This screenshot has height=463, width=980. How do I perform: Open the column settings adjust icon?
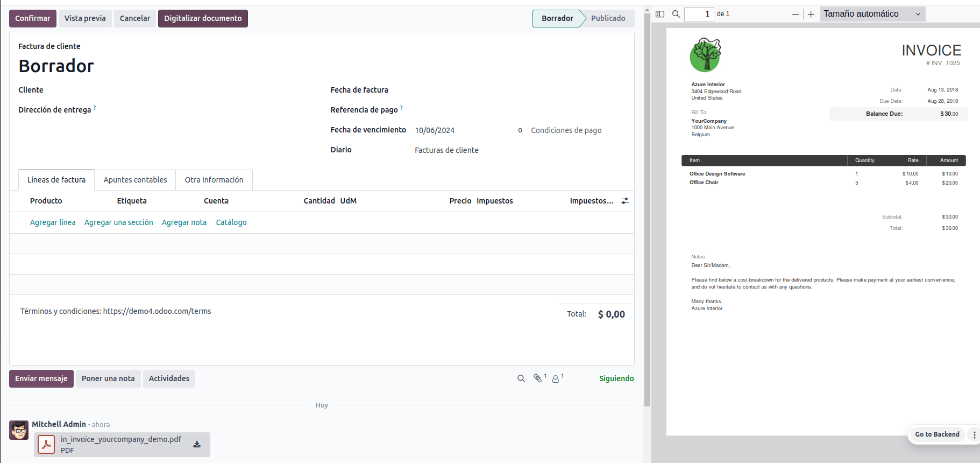(x=624, y=201)
